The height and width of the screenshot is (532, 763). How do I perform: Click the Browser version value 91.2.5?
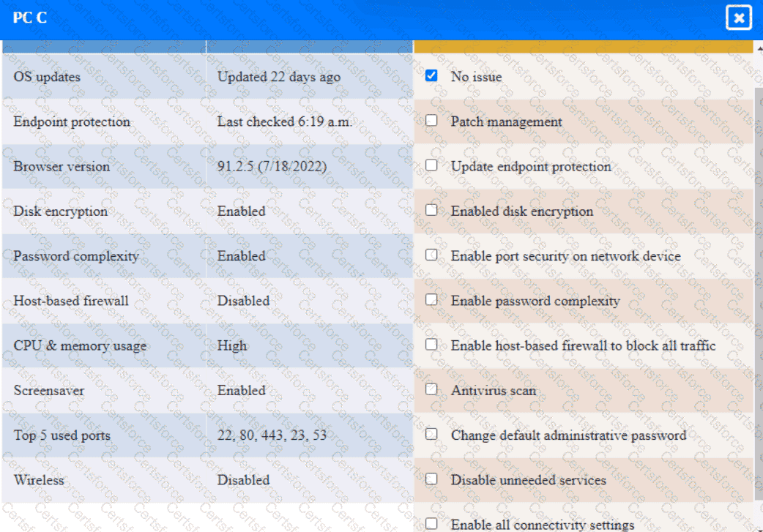click(272, 166)
